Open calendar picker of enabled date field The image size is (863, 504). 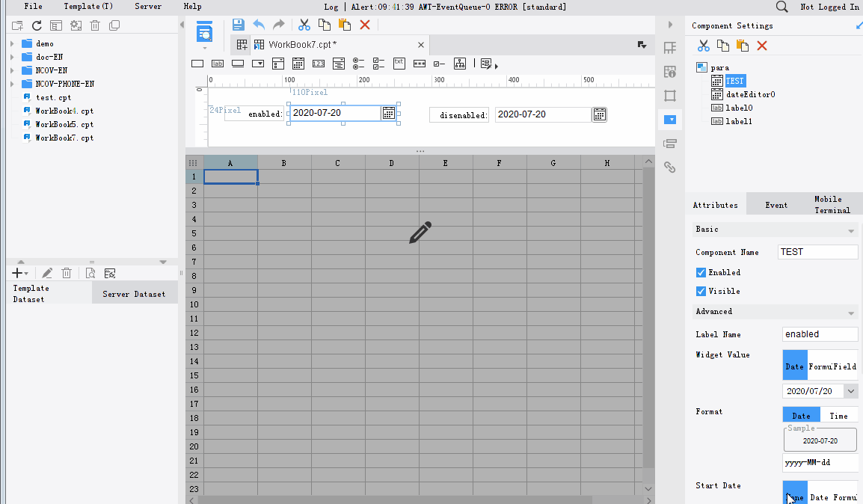click(389, 113)
